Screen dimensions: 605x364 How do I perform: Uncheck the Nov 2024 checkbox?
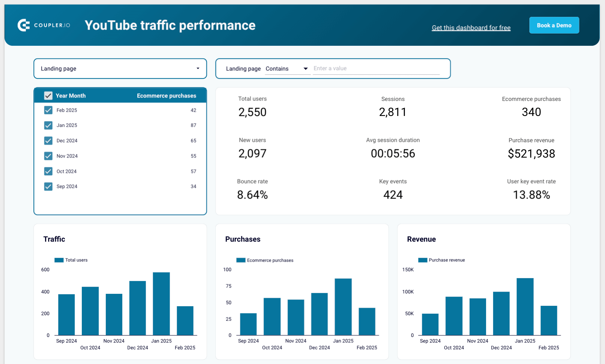tap(48, 156)
